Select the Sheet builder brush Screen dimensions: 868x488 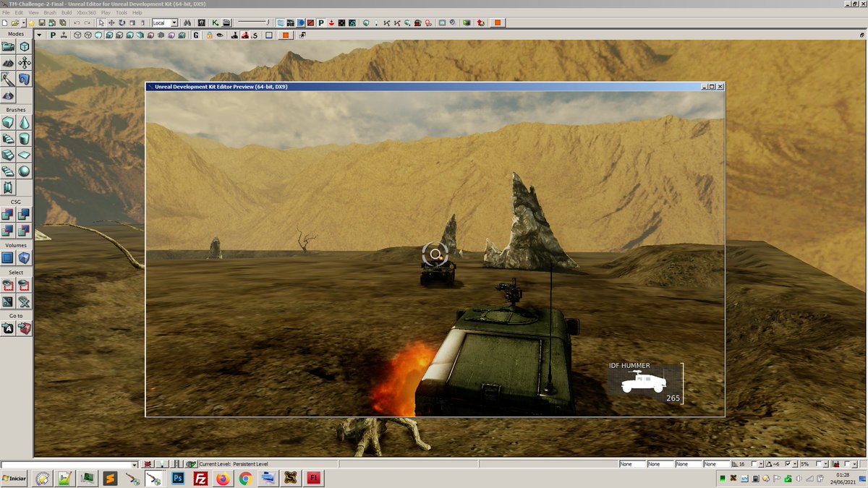point(24,155)
